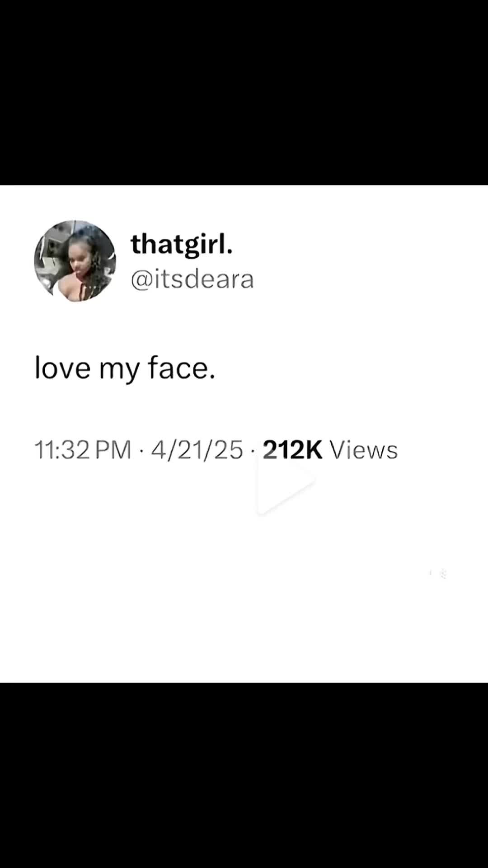
Task: Click the dot separator after 11:32 PM
Action: (141, 451)
